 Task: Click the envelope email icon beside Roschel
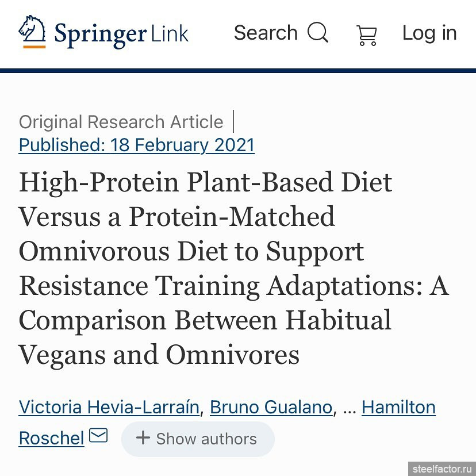(98, 435)
